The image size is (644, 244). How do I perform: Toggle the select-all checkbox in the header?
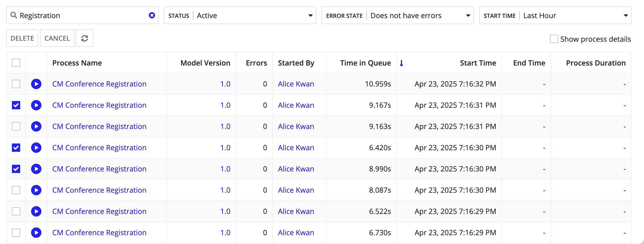pos(16,63)
